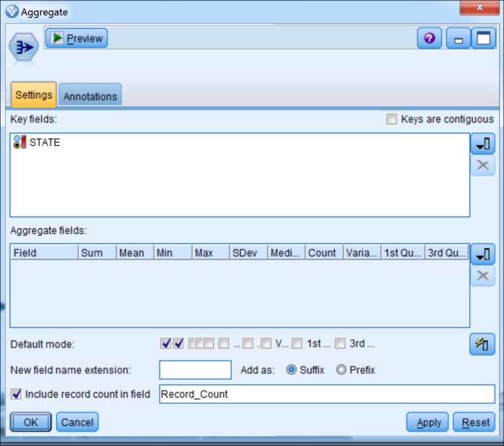Screen dimensions: 504x446
Task: Click the Min column header
Action: [173, 252]
